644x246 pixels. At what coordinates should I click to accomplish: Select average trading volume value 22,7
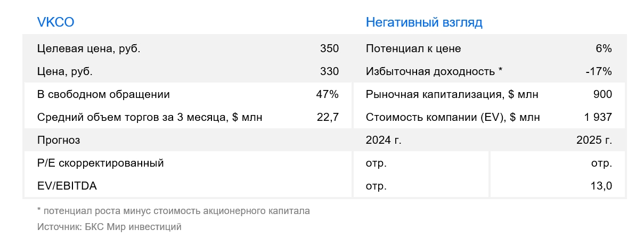(328, 118)
